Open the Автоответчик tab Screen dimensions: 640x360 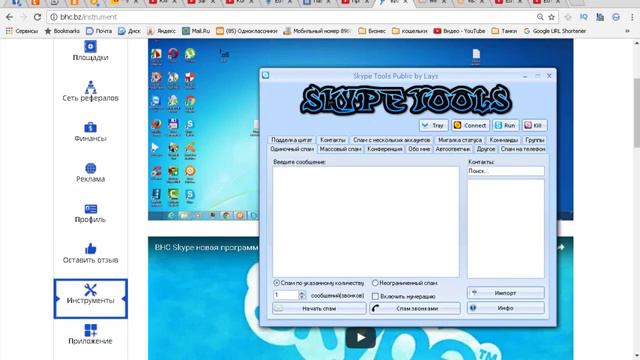pyautogui.click(x=453, y=149)
